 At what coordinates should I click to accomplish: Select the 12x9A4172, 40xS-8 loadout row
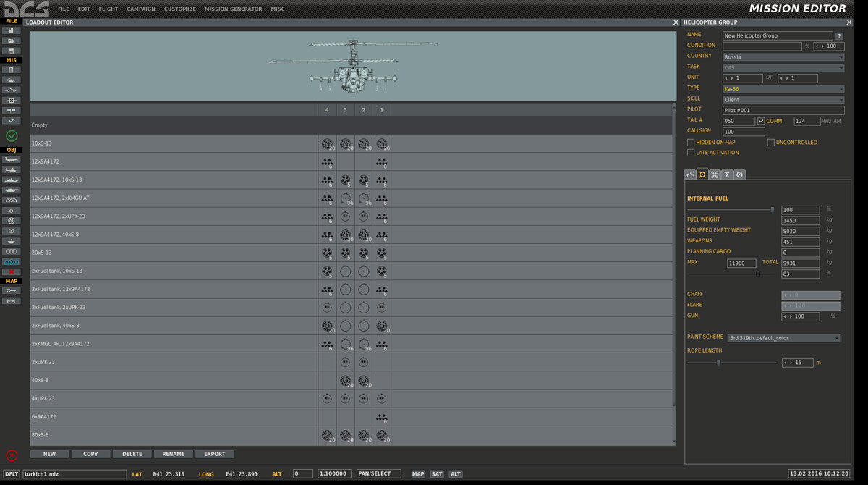coord(174,235)
